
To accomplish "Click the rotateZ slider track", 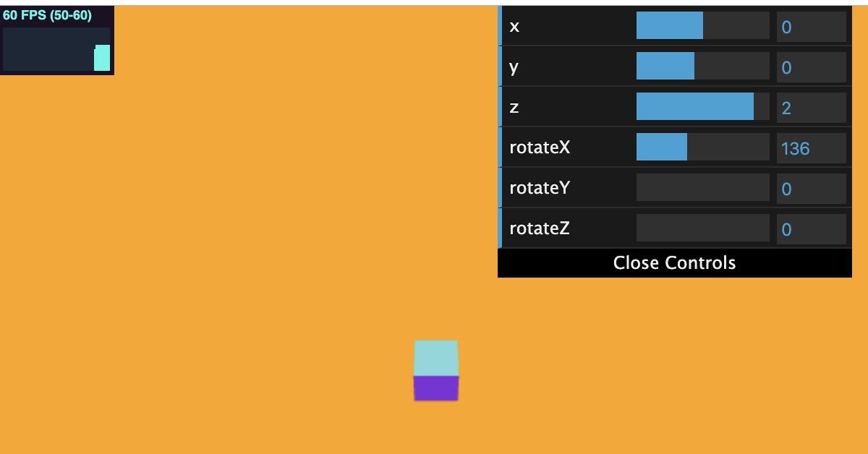I will (702, 228).
